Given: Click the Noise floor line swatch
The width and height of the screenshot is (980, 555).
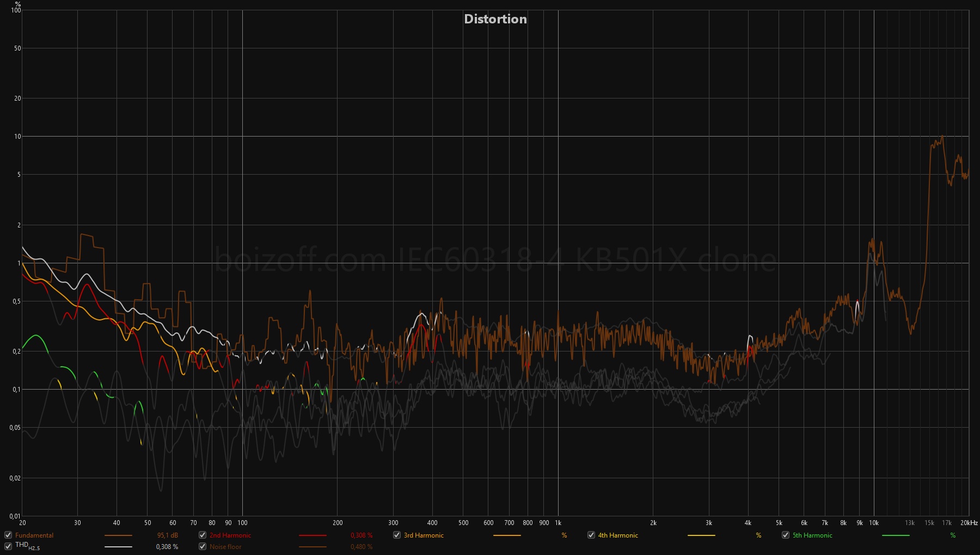Looking at the screenshot, I should [x=313, y=547].
